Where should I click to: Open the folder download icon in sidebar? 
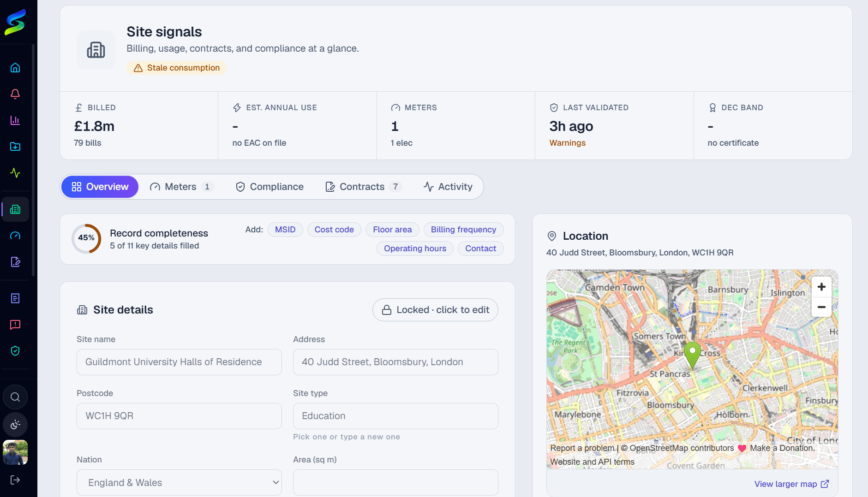15,147
